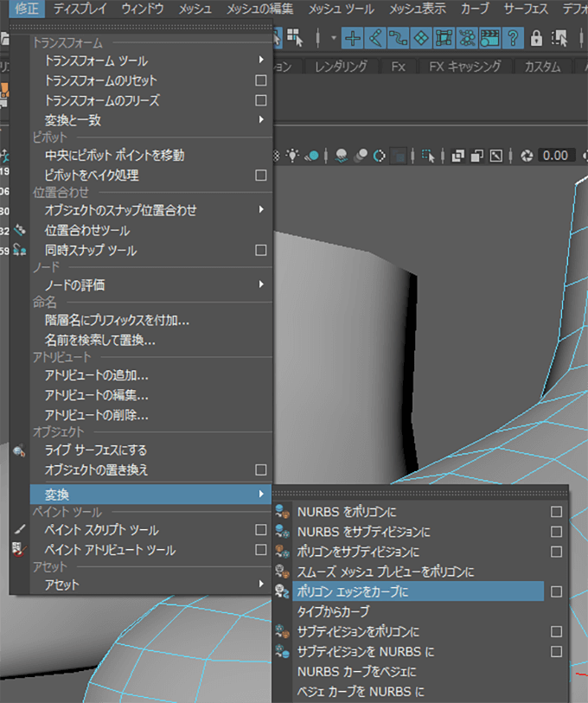
Task: Choose スムーズ メッシュ プレビューをポリゴンに
Action: coord(418,572)
